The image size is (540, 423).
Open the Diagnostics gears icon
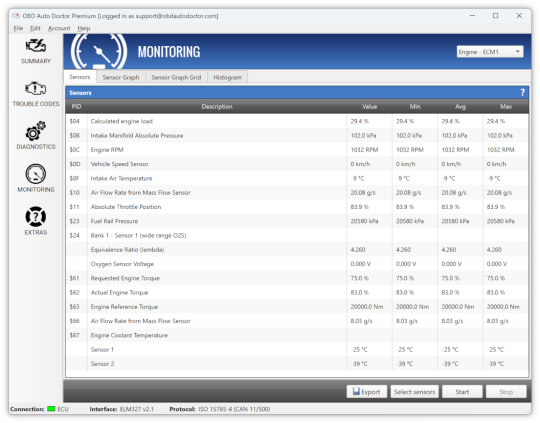[36, 131]
